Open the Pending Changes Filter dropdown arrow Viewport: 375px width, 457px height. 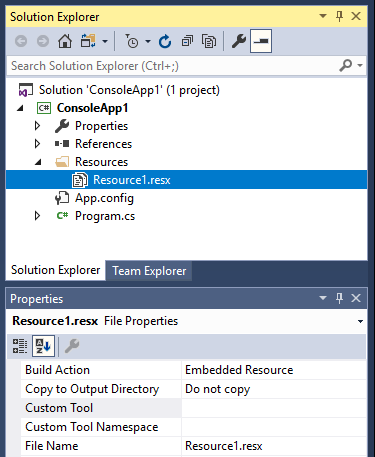click(148, 42)
